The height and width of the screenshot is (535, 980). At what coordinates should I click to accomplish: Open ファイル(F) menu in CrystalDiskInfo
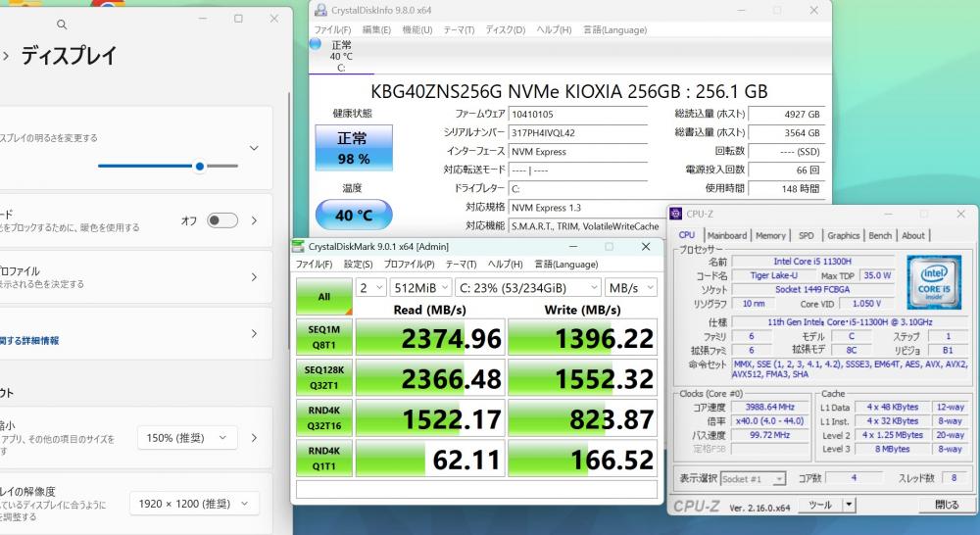[x=332, y=30]
